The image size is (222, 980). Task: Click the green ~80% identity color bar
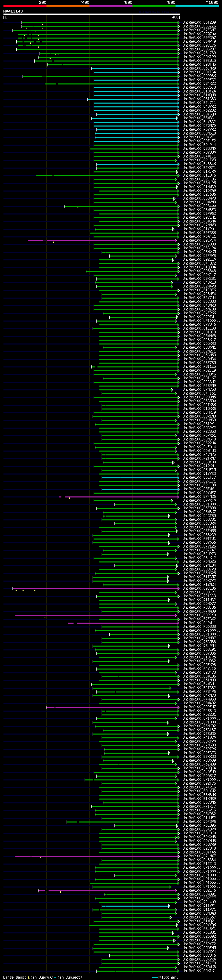tap(154, 6)
